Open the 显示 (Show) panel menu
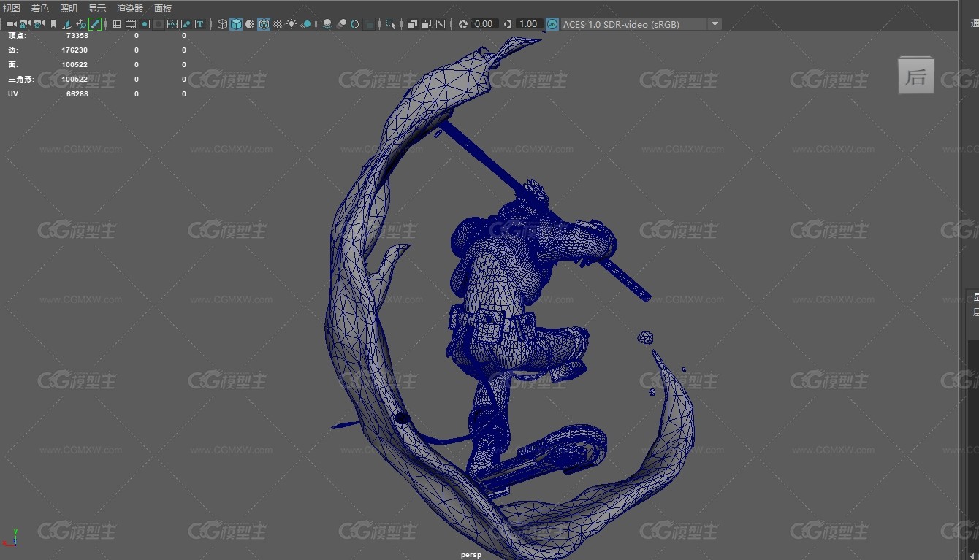The width and height of the screenshot is (979, 560). click(97, 8)
